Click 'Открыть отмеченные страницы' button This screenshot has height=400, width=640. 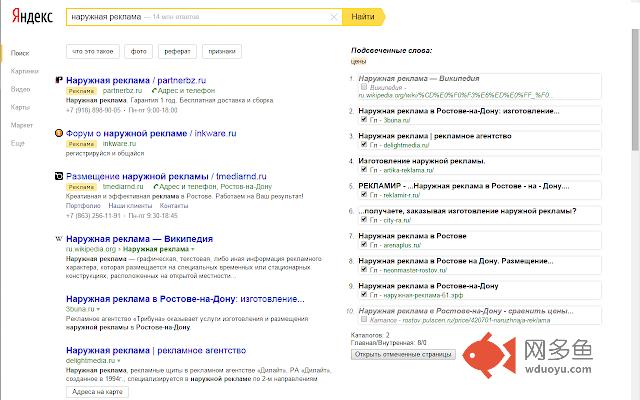point(403,354)
